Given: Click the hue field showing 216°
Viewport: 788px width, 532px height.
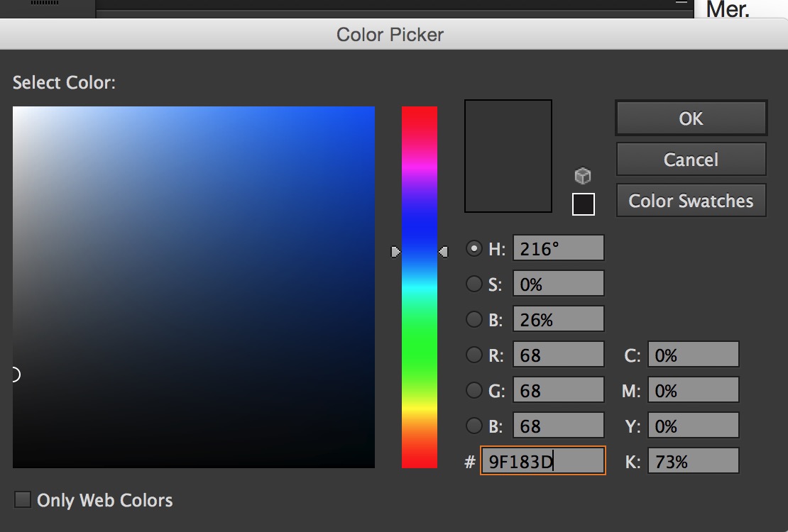Looking at the screenshot, I should [x=558, y=248].
